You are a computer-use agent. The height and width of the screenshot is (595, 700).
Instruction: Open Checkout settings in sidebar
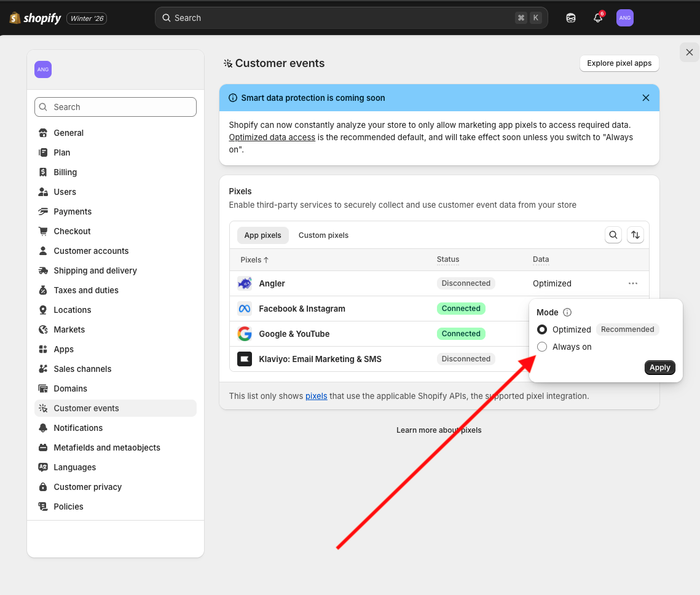click(115, 231)
